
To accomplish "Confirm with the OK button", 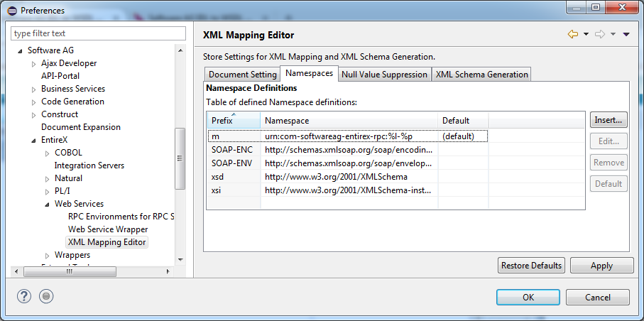I will (528, 297).
